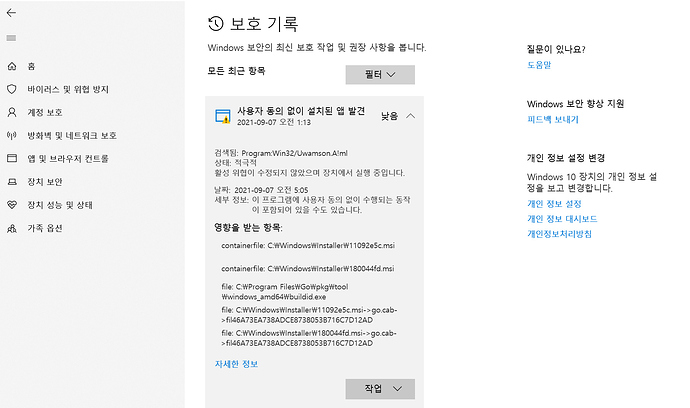This screenshot has height=408, width=690.
Task: Open the 개인 정보 설정 link
Action: click(x=554, y=204)
